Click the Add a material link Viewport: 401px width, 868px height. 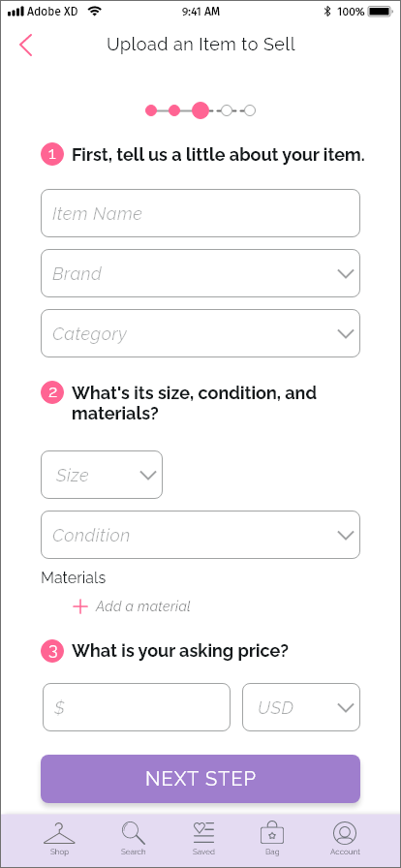pyautogui.click(x=143, y=606)
